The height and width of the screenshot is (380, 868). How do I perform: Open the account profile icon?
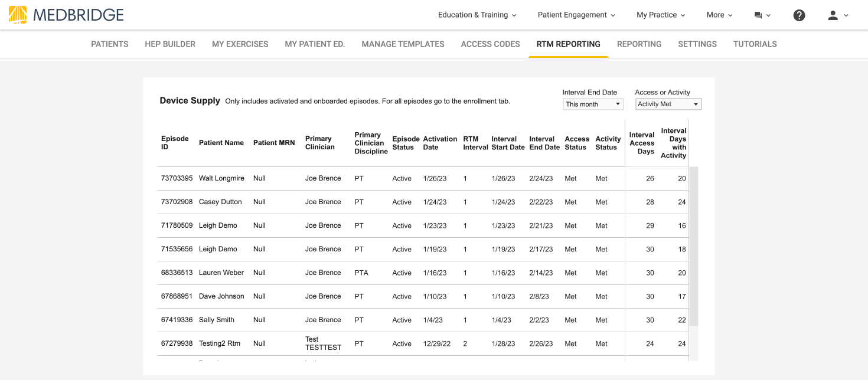click(x=833, y=16)
